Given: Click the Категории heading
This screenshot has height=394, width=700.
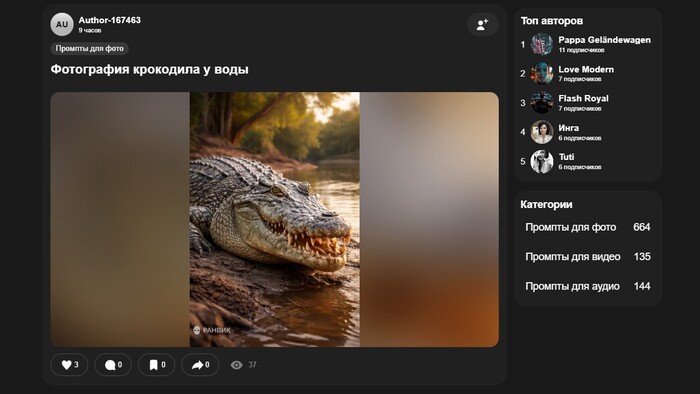Looking at the screenshot, I should [546, 204].
